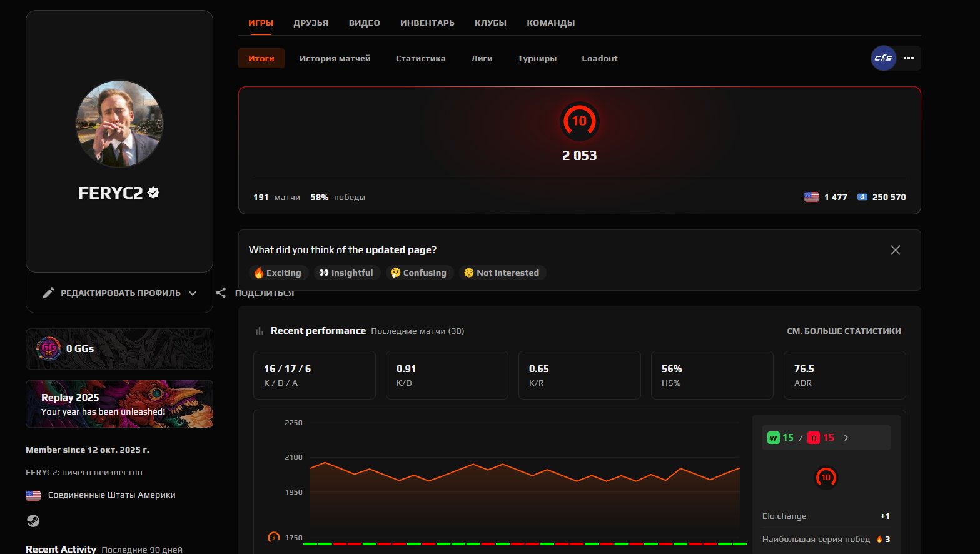Click the level 10 skill badge

click(579, 122)
